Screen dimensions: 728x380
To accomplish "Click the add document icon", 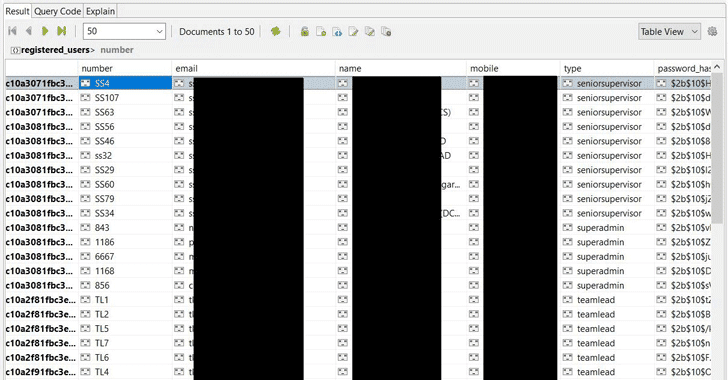I will tap(321, 32).
